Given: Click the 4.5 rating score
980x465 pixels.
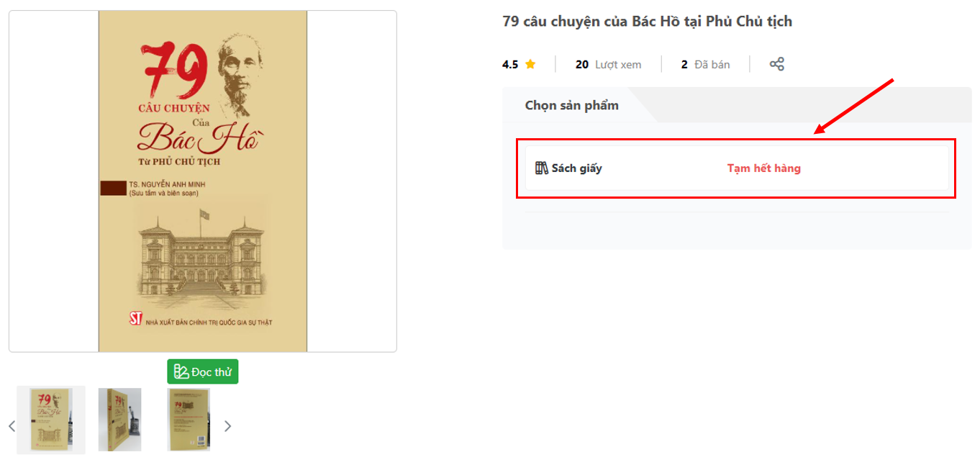Looking at the screenshot, I should (510, 64).
